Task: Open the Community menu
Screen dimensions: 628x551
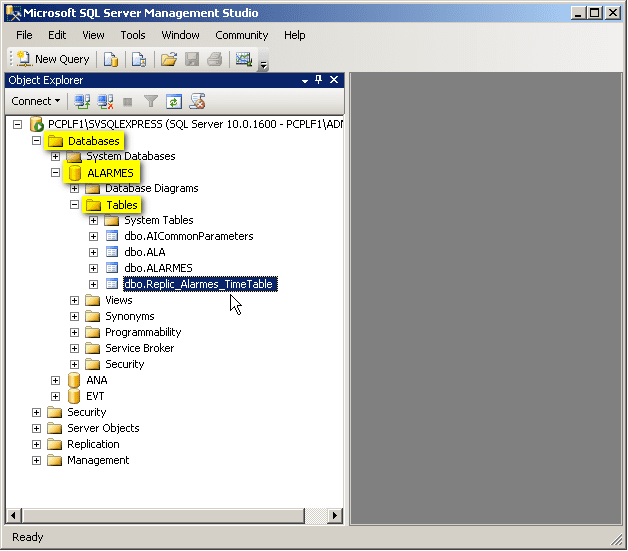Action: pos(241,35)
